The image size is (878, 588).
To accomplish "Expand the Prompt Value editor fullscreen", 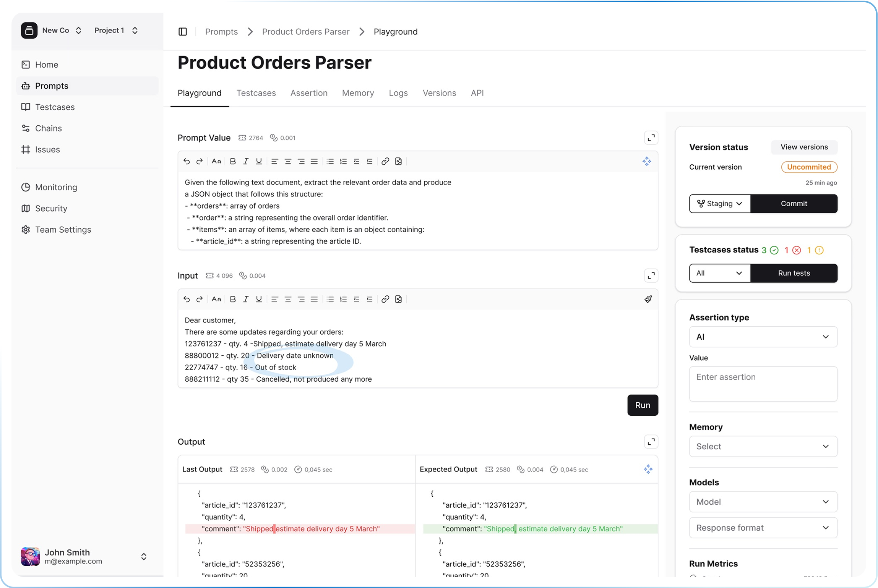I will coord(651,138).
